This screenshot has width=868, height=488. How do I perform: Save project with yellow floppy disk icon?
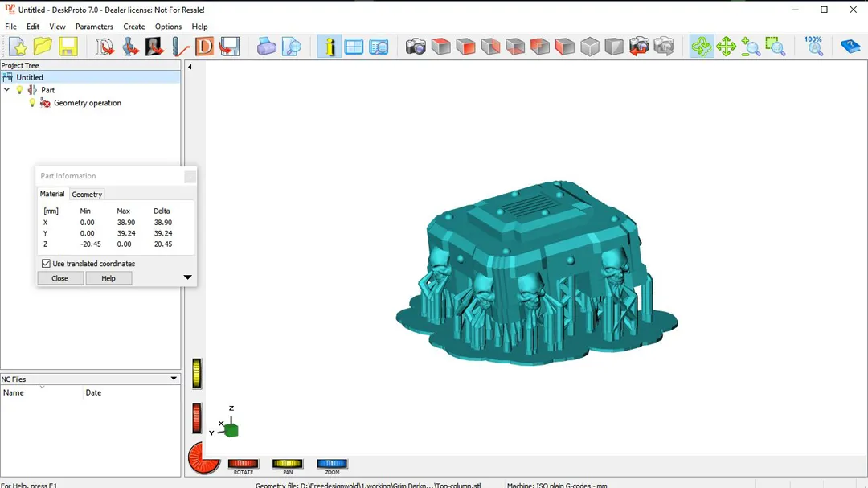[68, 47]
